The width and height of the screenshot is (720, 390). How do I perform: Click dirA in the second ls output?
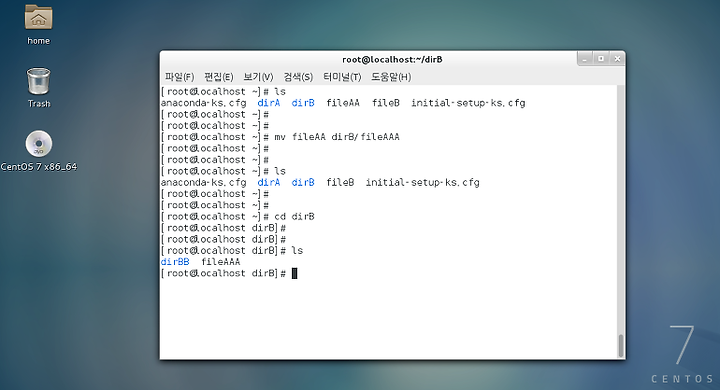coord(269,182)
